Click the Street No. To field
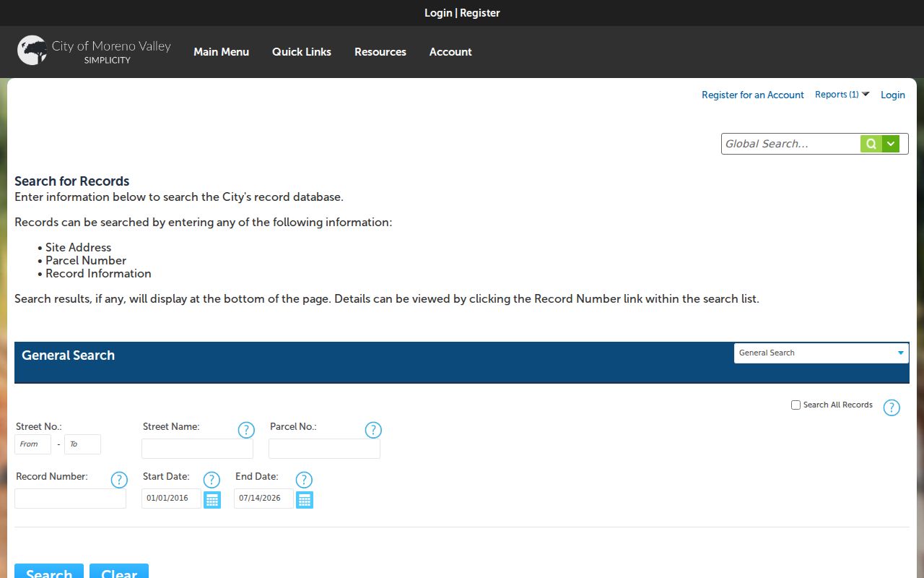 tap(82, 444)
